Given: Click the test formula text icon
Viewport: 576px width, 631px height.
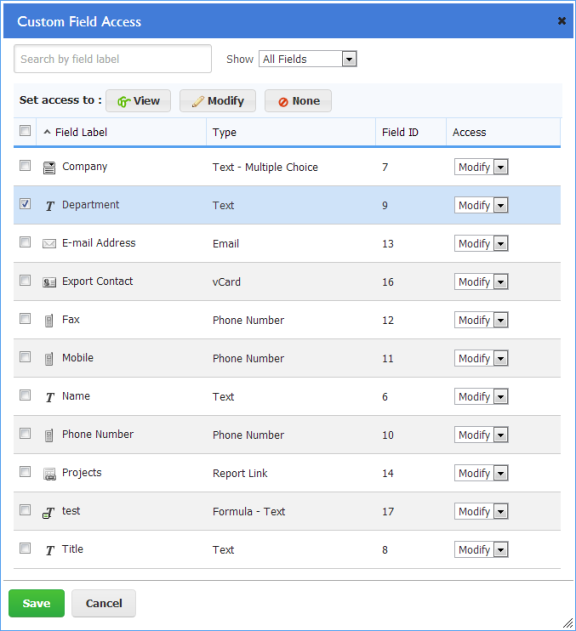Looking at the screenshot, I should [x=48, y=513].
